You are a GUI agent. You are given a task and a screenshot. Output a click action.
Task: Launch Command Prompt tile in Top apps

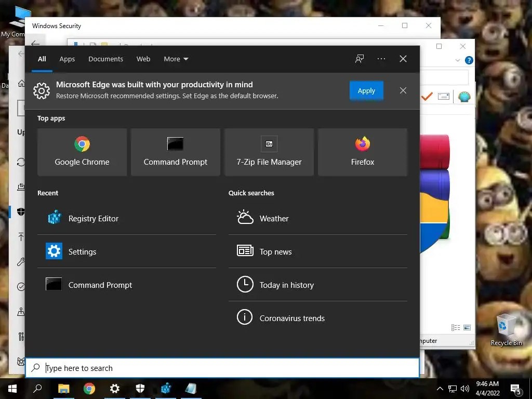pos(176,152)
